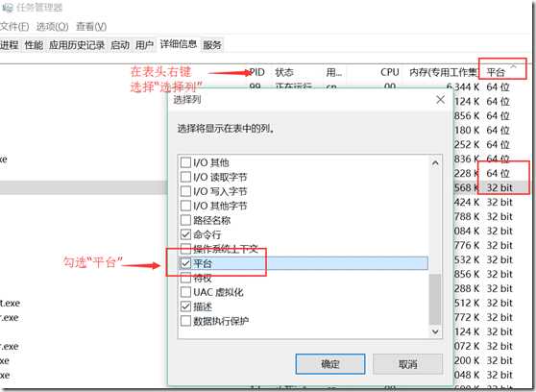Uncheck the 命令行 column checkbox
Image resolution: width=536 pixels, height=392 pixels.
click(185, 234)
